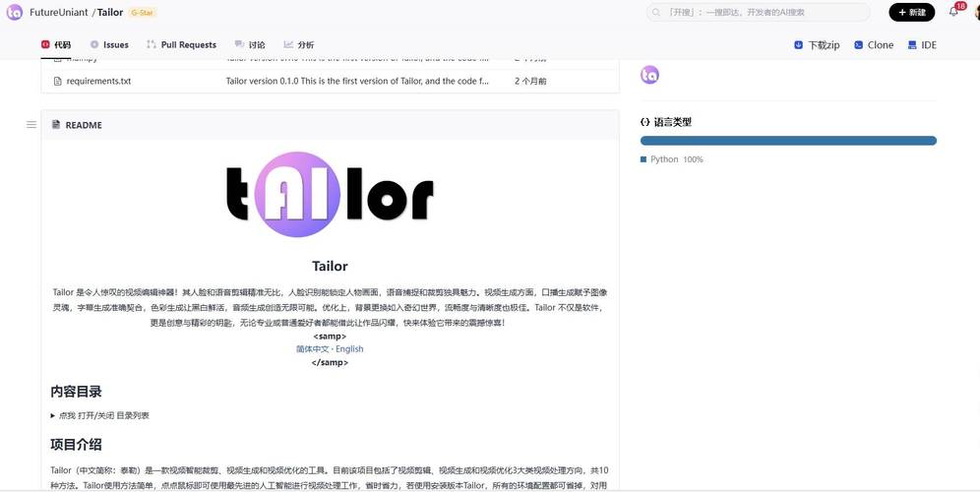The image size is (980, 492).
Task: Toggle the README outline list icon
Action: [31, 125]
